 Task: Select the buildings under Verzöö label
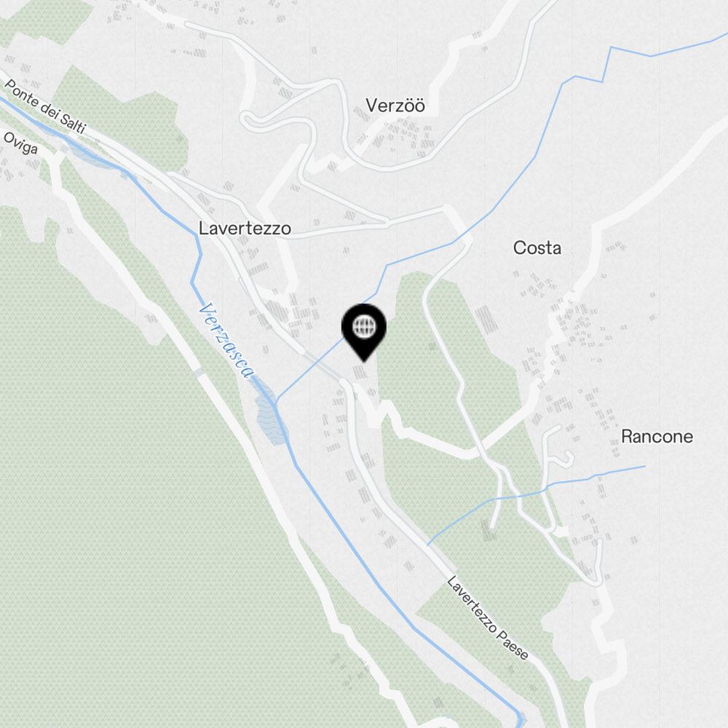(399, 135)
